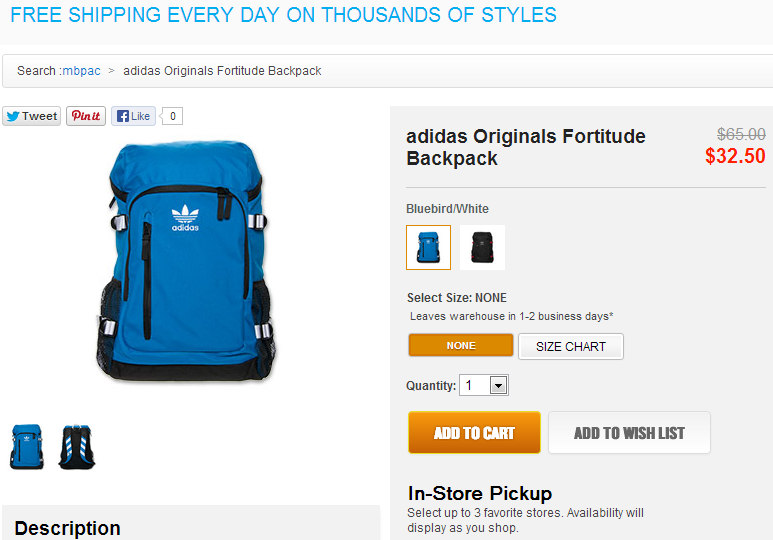
Task: Add backpack to cart
Action: coord(474,433)
